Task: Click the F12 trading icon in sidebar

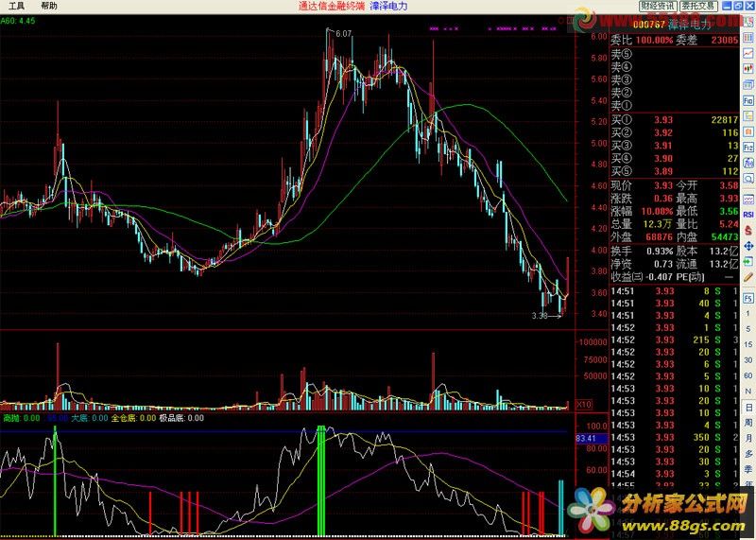Action: pos(748,148)
